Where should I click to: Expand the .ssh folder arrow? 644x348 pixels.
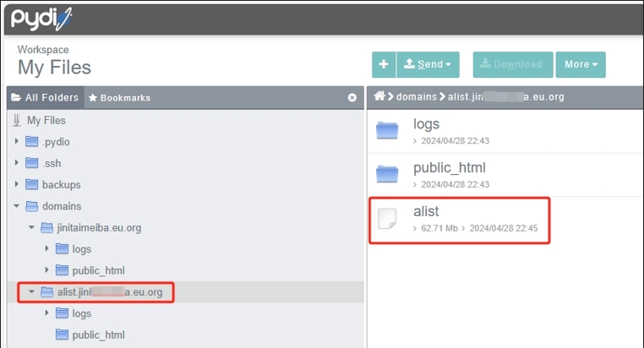point(16,163)
